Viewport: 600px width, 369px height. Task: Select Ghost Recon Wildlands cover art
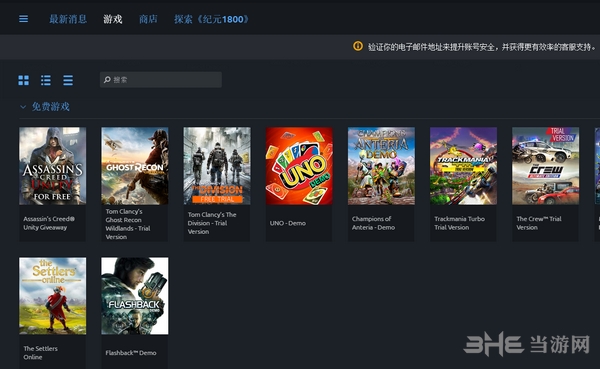(135, 166)
